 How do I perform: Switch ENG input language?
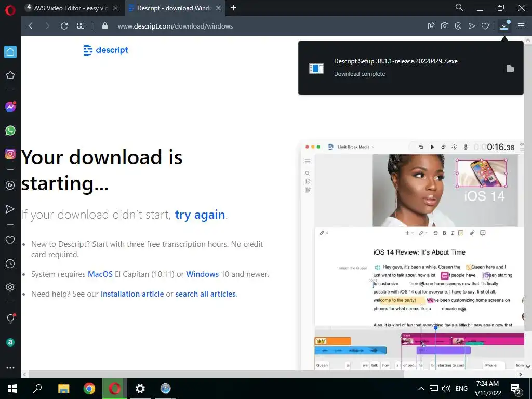coord(461,389)
